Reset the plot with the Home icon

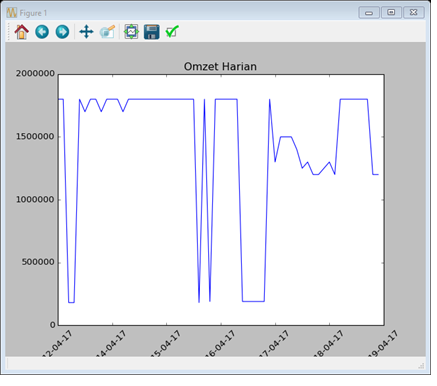pos(22,32)
